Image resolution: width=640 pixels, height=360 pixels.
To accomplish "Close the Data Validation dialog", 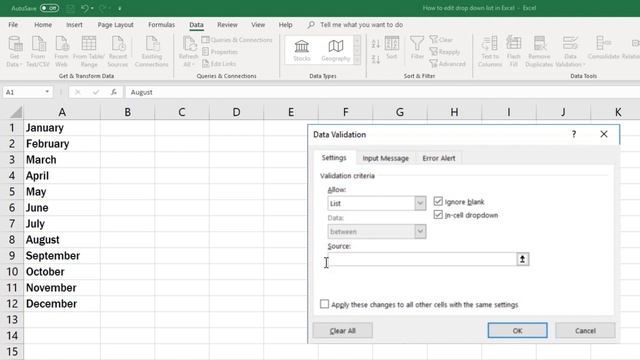I will pyautogui.click(x=604, y=134).
